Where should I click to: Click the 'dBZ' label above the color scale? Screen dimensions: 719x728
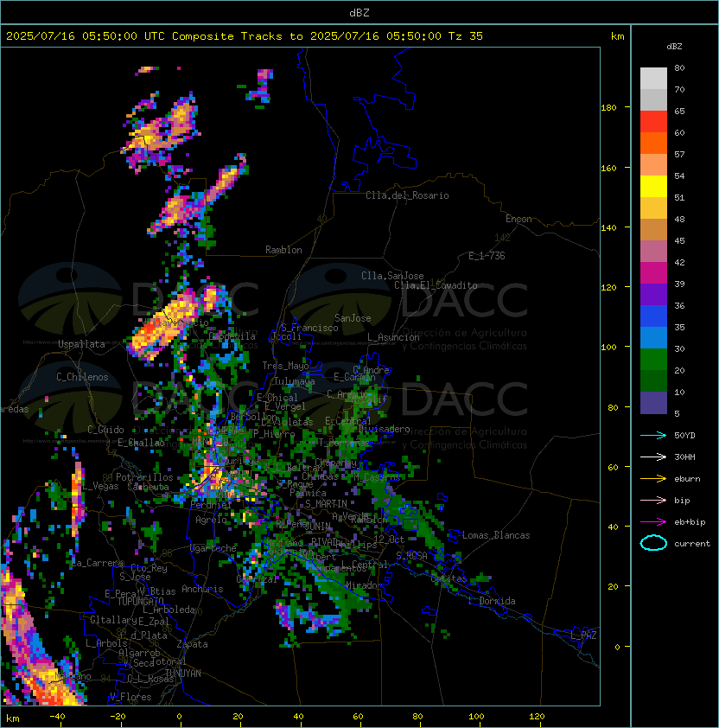tap(674, 47)
